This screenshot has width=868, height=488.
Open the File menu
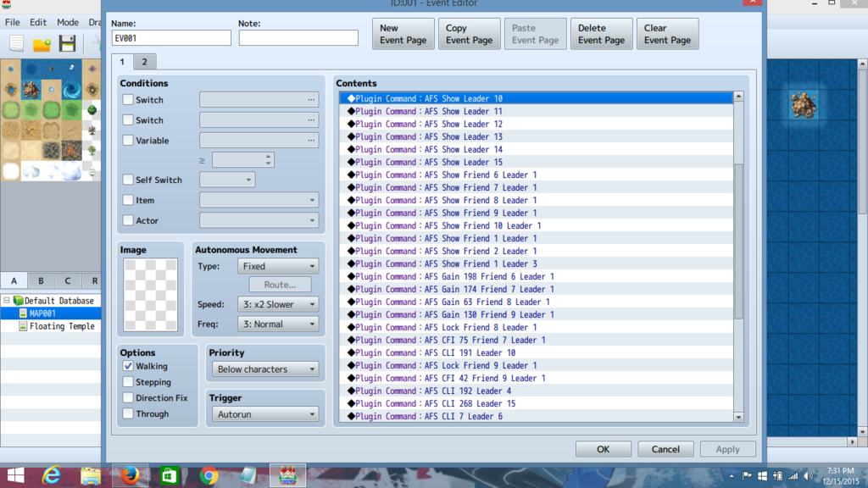(x=12, y=22)
